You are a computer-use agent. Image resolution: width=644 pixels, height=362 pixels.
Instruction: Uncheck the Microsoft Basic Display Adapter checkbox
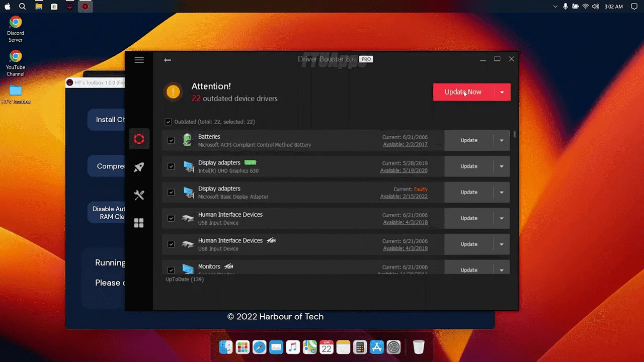click(171, 193)
